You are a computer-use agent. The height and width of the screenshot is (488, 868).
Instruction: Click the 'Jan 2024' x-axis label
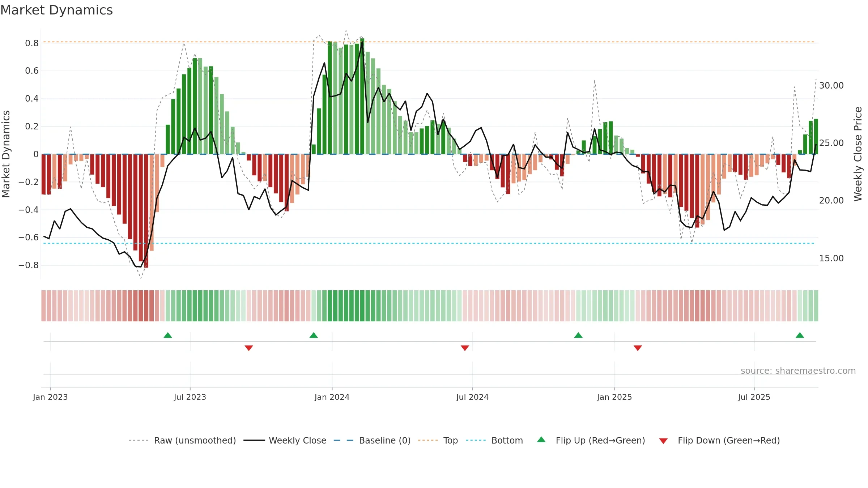pyautogui.click(x=332, y=397)
